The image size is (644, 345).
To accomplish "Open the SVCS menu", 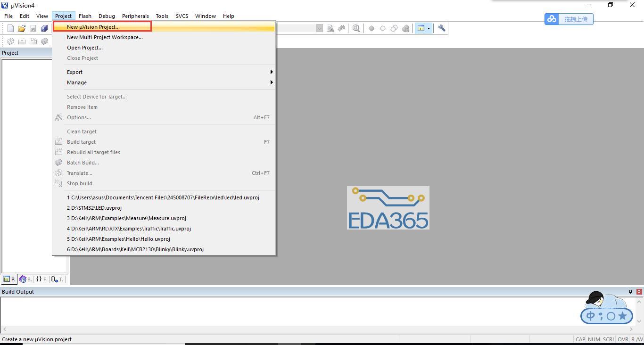I will click(x=182, y=16).
